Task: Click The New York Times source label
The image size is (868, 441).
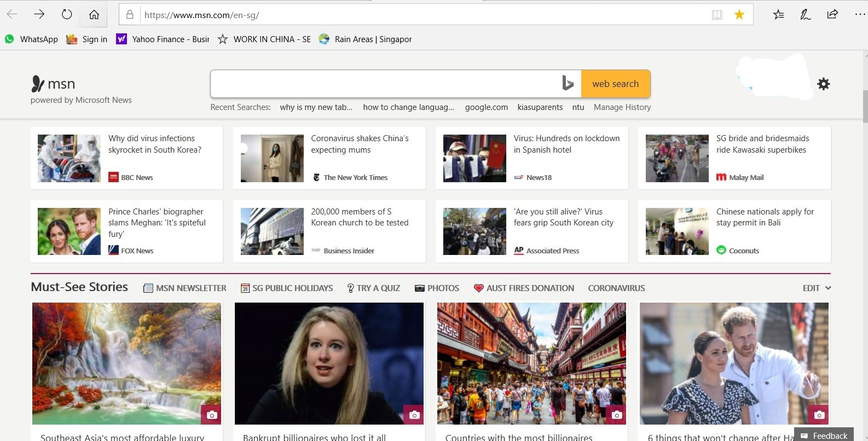Action: [x=350, y=177]
